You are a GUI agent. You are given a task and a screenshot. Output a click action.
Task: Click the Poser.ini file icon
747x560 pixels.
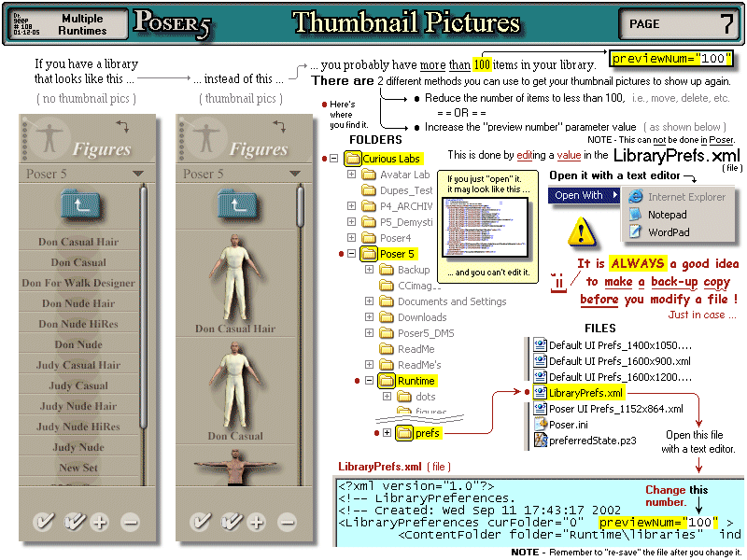[540, 424]
